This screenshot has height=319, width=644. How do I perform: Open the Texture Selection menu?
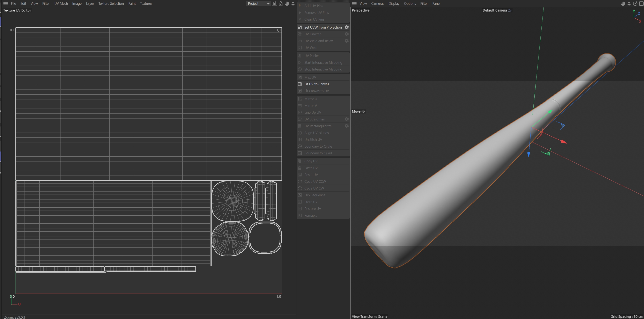point(111,3)
